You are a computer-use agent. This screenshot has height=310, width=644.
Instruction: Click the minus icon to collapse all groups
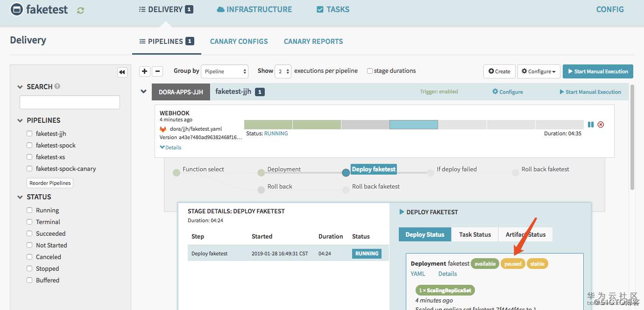158,71
